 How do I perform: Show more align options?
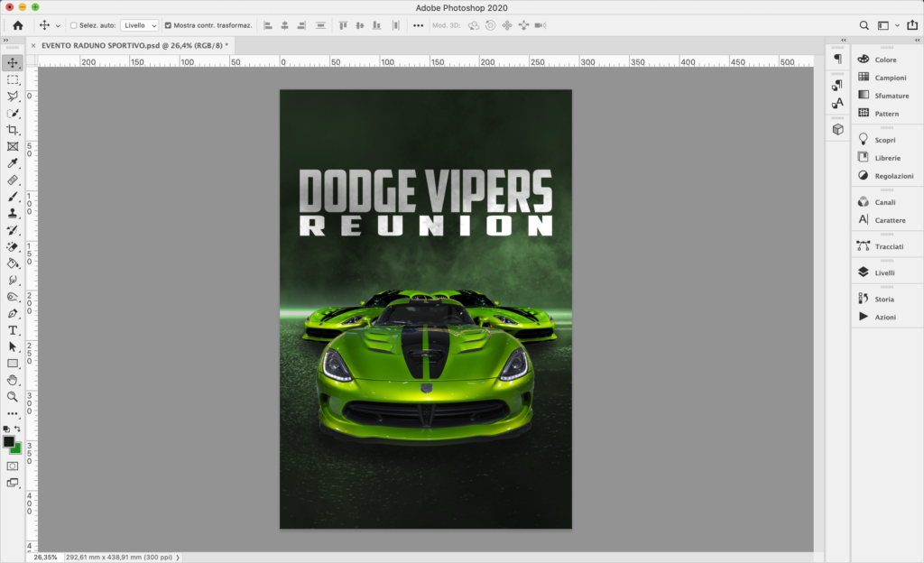click(x=418, y=25)
